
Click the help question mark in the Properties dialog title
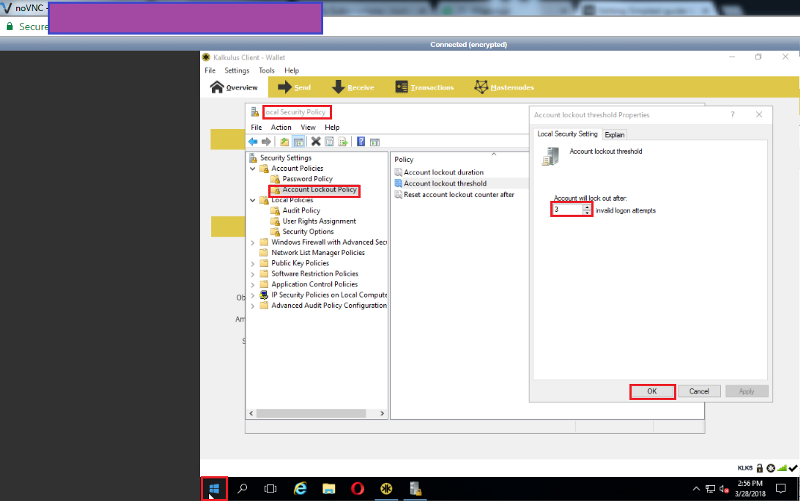[x=733, y=115]
